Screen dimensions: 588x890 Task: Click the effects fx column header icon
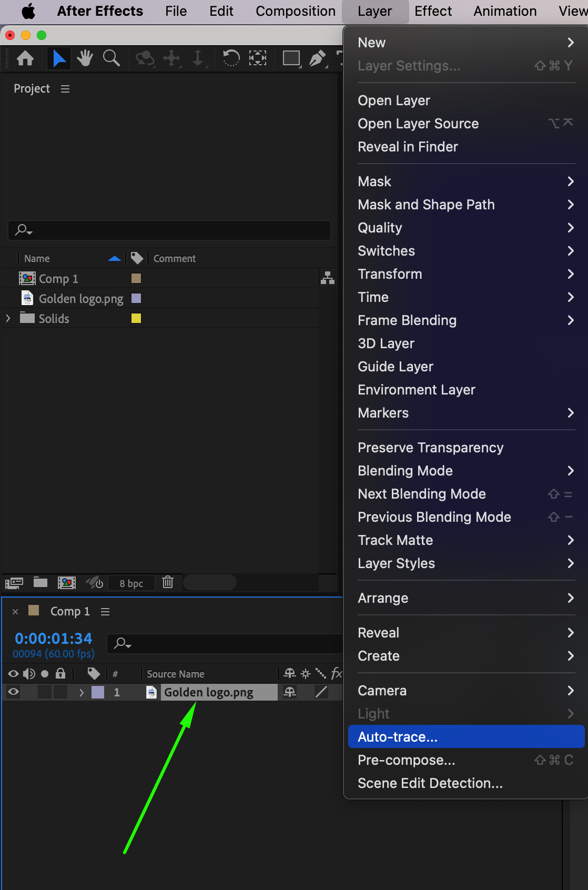coord(336,673)
